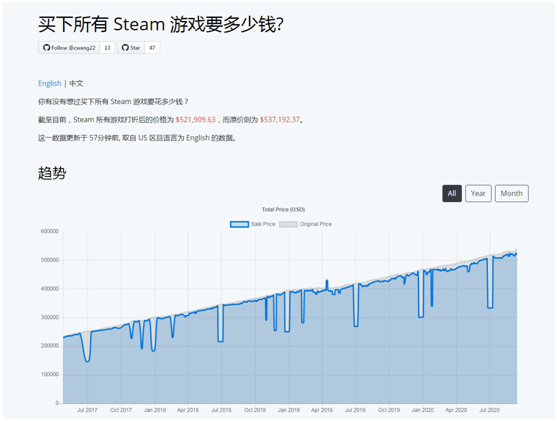Screen dimensions: 557x421
Task: Click the 500000 y-axis label
Action: pos(50,260)
